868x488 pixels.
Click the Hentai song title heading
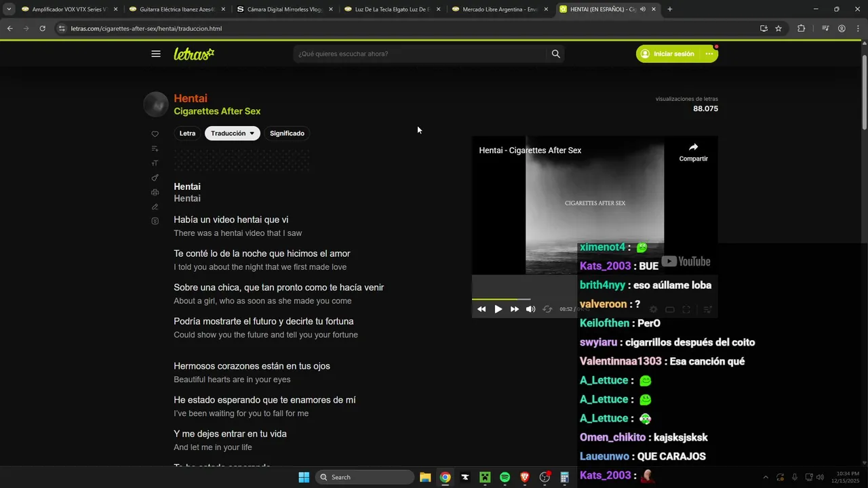click(x=191, y=98)
